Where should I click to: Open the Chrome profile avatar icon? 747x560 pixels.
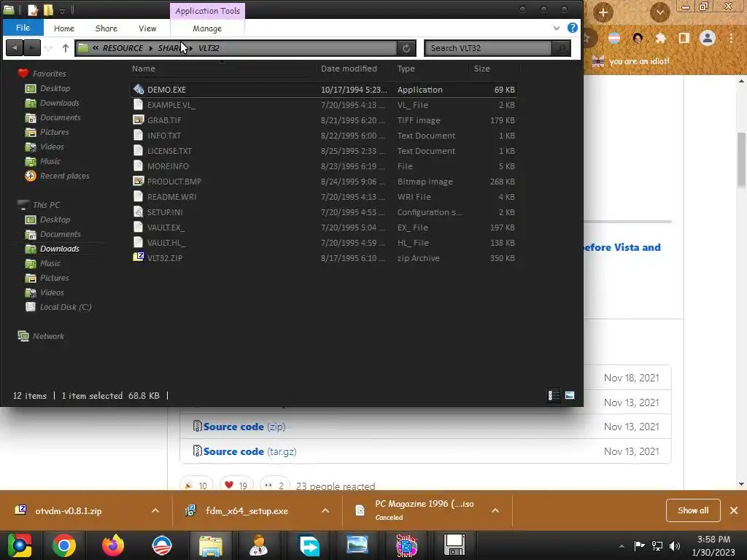click(708, 38)
